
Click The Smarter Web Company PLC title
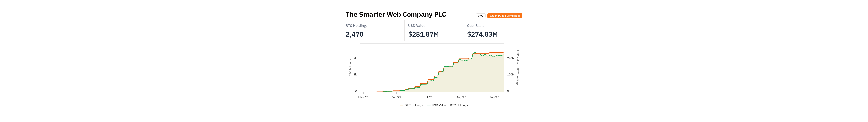pyautogui.click(x=396, y=14)
